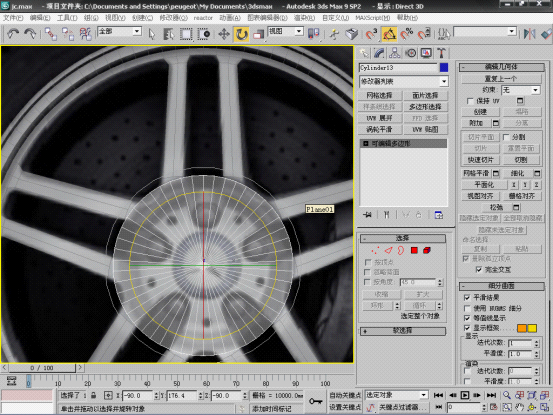
Task: Click the 网格选择 modifier button
Action: pyautogui.click(x=379, y=96)
